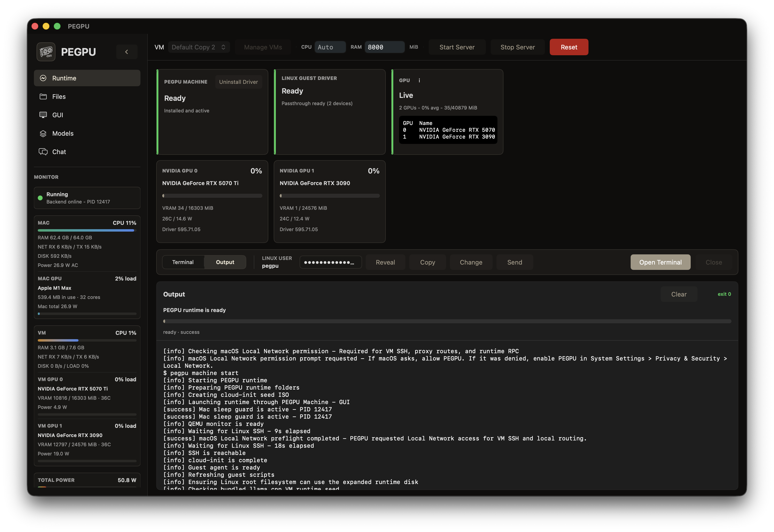
Task: Click the 'exit 0' status text
Action: tap(724, 294)
